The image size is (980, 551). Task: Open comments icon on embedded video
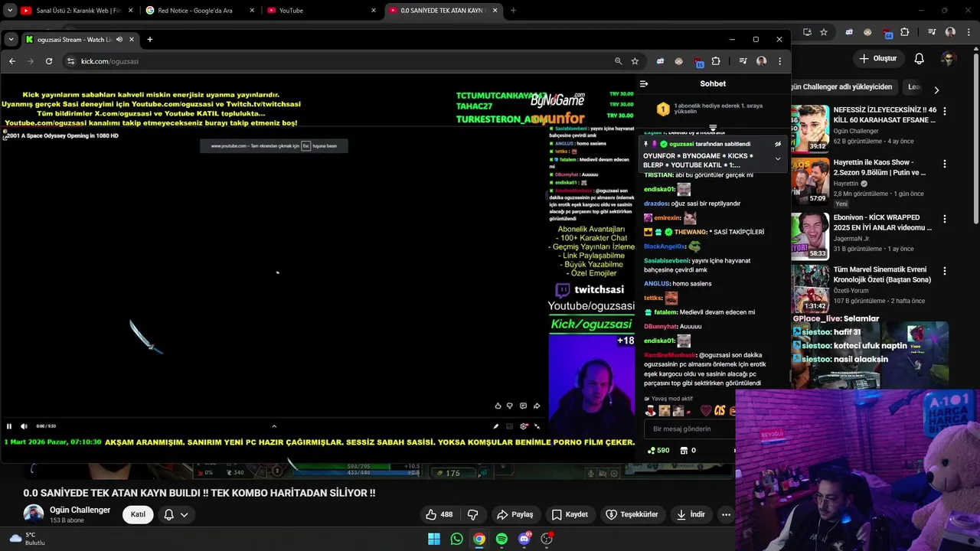coord(523,406)
